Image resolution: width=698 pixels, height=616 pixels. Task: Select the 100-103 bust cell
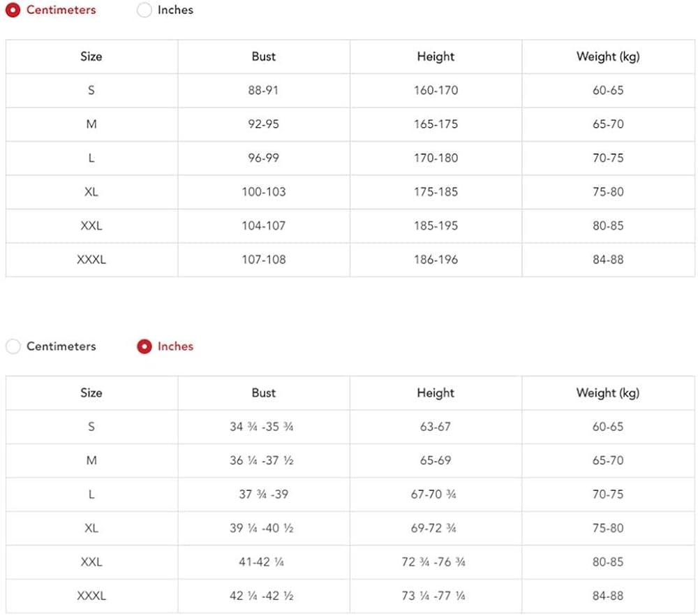(264, 192)
